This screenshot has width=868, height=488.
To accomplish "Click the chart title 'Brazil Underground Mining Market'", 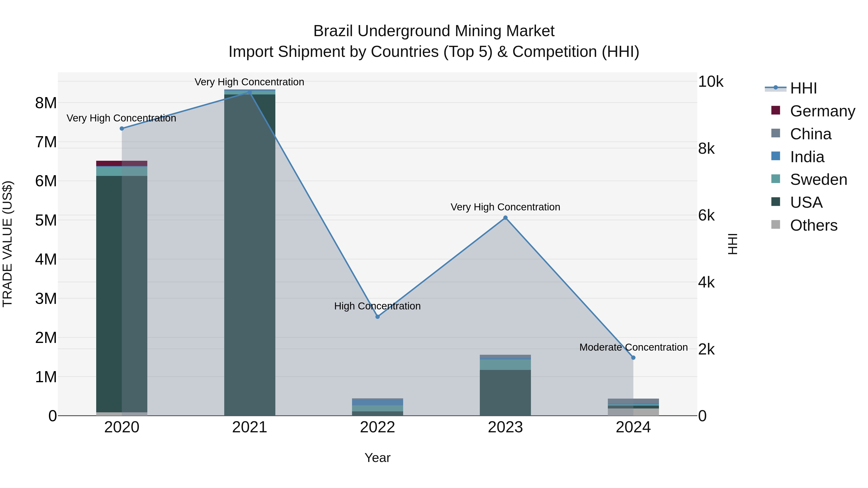I will pos(434,31).
